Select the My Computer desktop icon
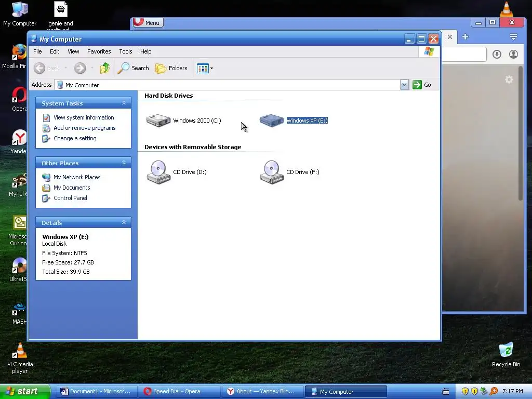Screen dimensions: 532x399 [x=20, y=14]
